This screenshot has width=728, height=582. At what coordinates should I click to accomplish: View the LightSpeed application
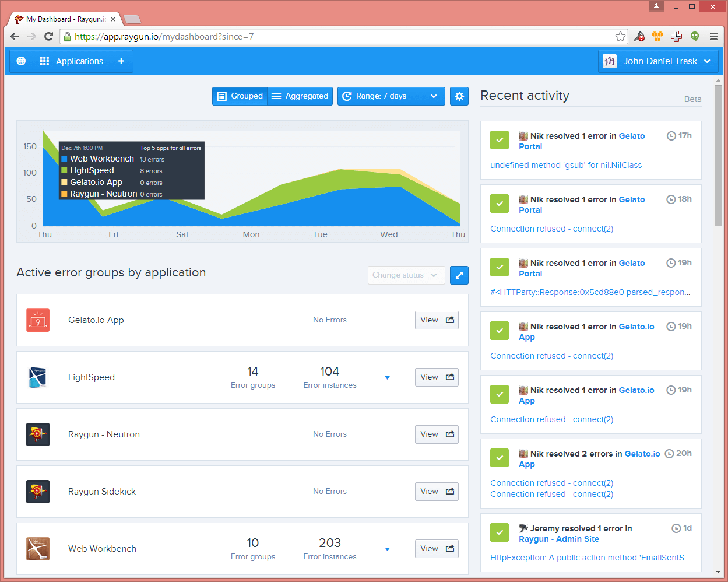tap(437, 377)
